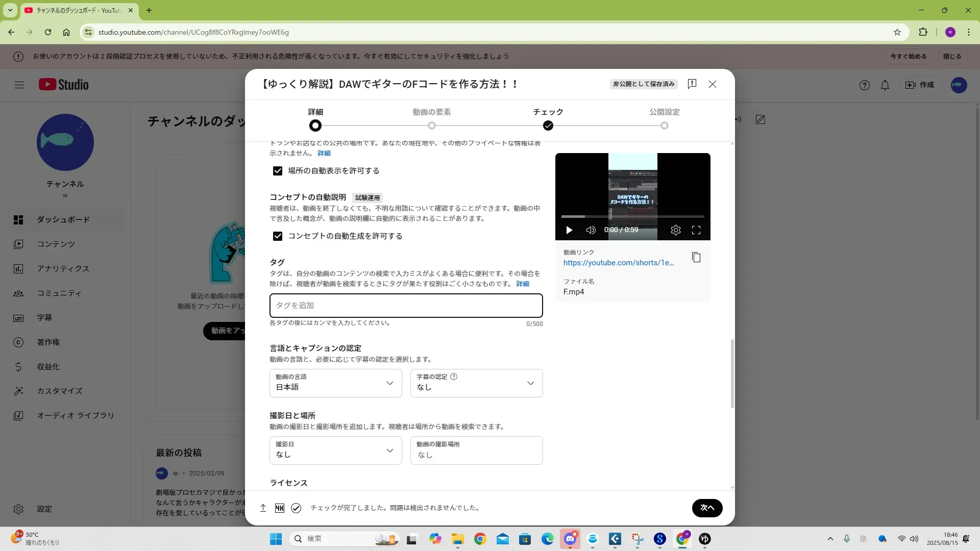The height and width of the screenshot is (551, 980).
Task: Open the youtube.com/shorts video link
Action: [x=618, y=263]
